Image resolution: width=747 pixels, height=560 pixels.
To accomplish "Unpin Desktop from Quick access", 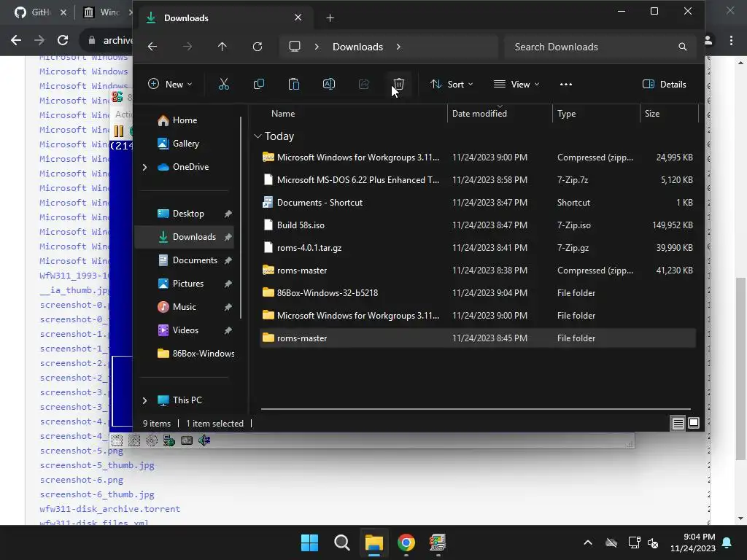I will pyautogui.click(x=228, y=214).
